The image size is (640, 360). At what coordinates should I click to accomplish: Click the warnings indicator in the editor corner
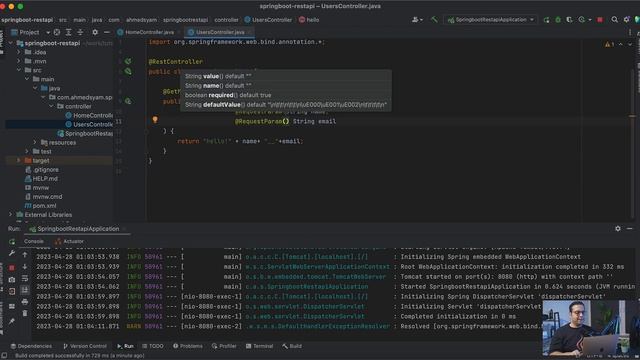(x=609, y=44)
